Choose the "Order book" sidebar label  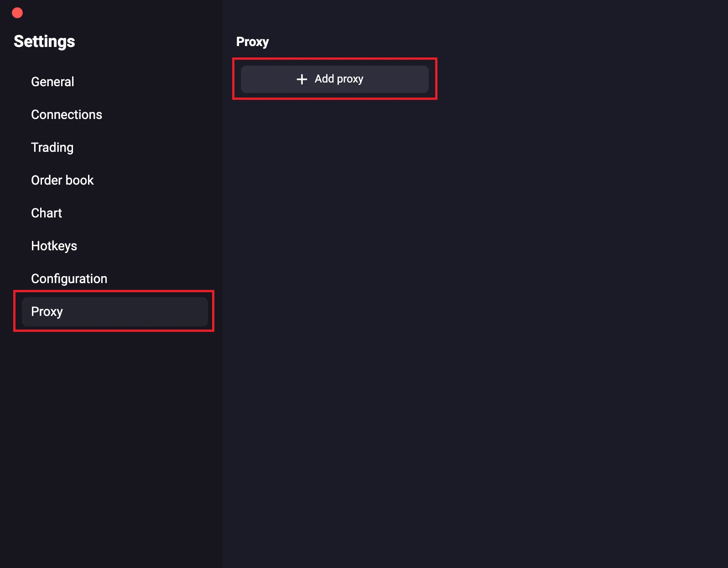pos(62,181)
